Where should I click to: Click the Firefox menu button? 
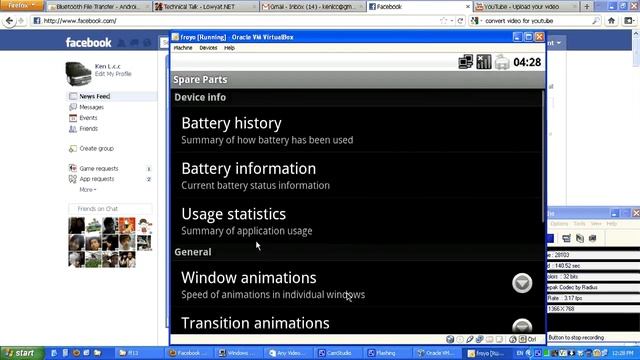point(21,5)
